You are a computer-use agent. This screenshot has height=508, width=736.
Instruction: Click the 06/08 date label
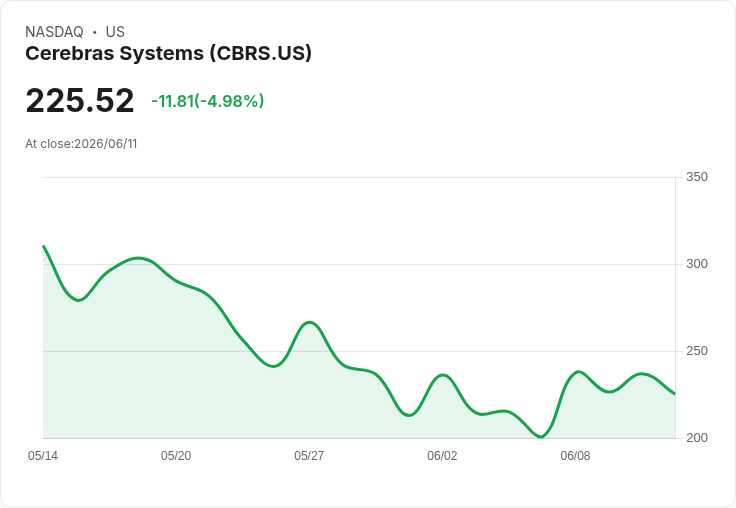(x=575, y=455)
